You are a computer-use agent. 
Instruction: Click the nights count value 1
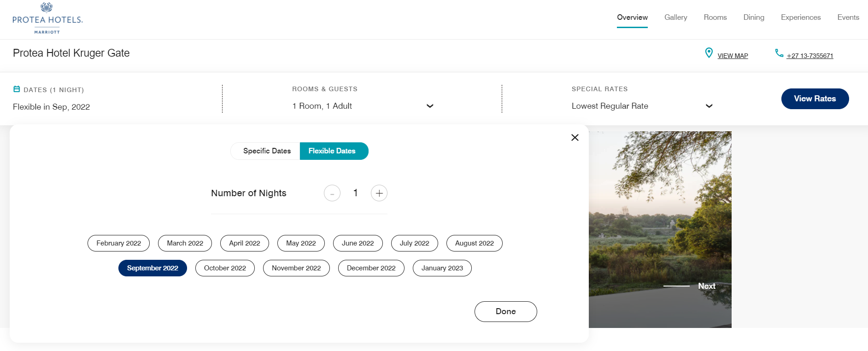(x=356, y=193)
